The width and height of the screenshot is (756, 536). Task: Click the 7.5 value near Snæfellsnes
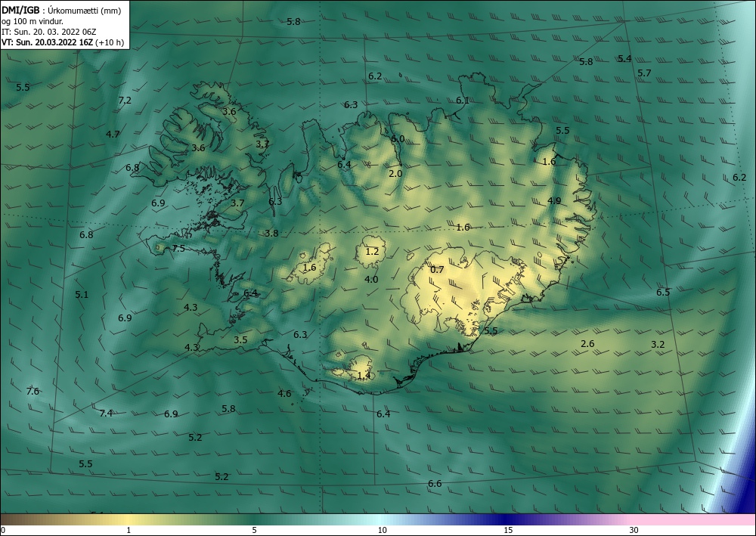178,249
